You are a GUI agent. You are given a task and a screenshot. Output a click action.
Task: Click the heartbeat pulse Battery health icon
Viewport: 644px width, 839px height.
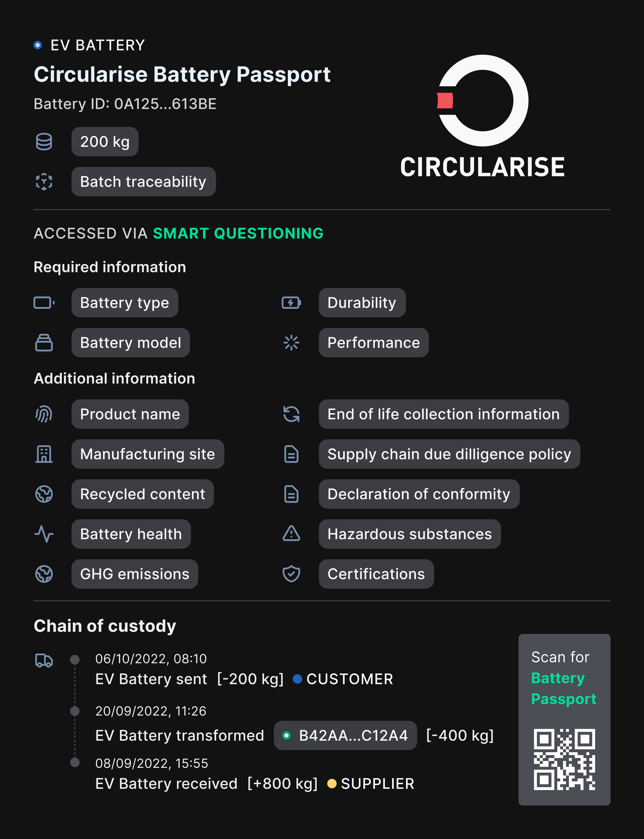tap(44, 534)
